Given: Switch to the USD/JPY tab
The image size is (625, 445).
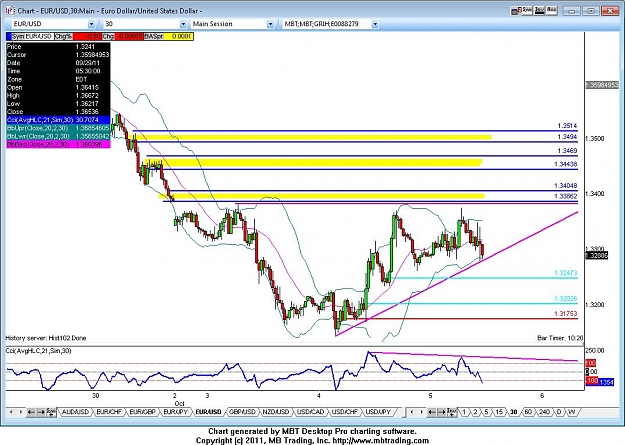Looking at the screenshot, I should coord(378,412).
